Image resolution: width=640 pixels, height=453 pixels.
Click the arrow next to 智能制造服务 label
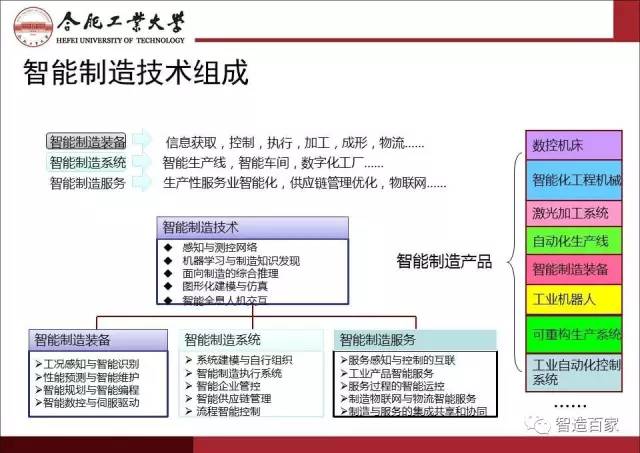coord(143,183)
